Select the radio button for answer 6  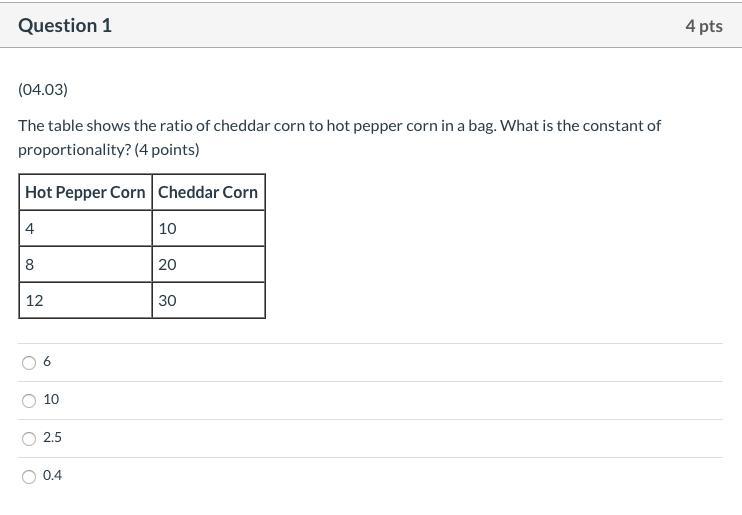click(29, 363)
